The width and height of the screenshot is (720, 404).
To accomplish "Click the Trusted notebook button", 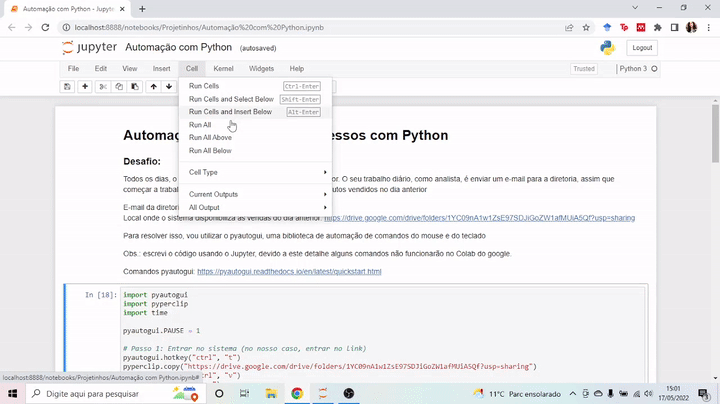I will coord(584,69).
